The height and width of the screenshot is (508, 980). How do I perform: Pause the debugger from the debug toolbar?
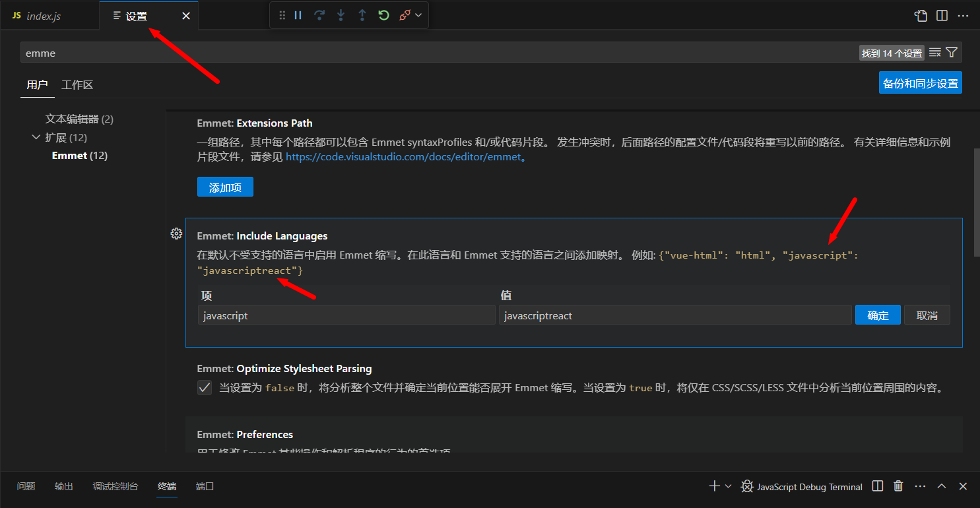coord(298,15)
